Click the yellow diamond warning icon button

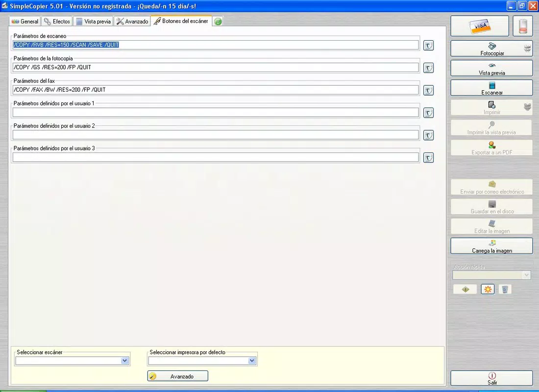coord(465,290)
